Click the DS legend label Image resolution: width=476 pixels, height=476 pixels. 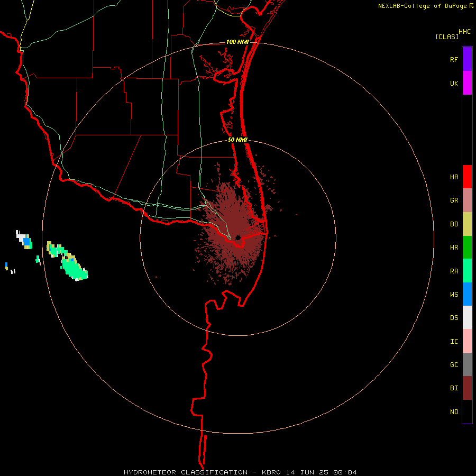point(454,318)
